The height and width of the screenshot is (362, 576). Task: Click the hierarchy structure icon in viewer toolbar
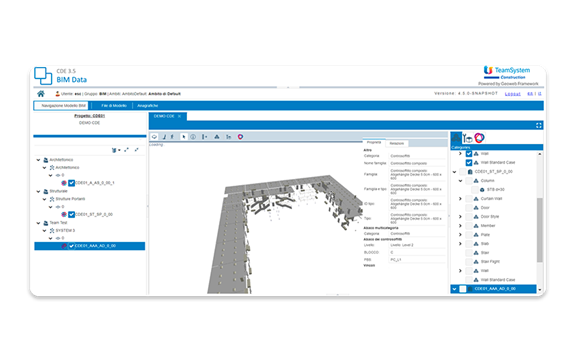217,137
